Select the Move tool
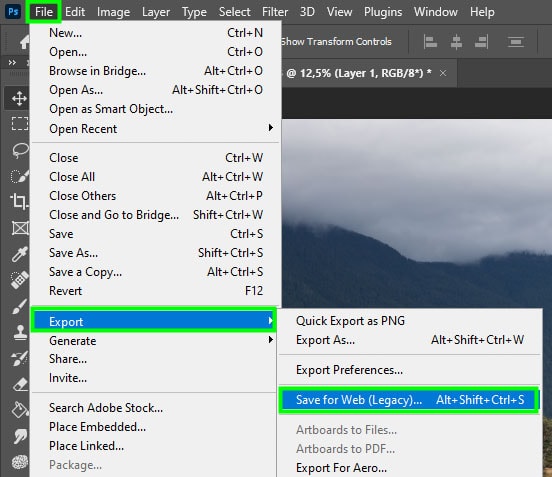552x477 pixels. pos(19,99)
